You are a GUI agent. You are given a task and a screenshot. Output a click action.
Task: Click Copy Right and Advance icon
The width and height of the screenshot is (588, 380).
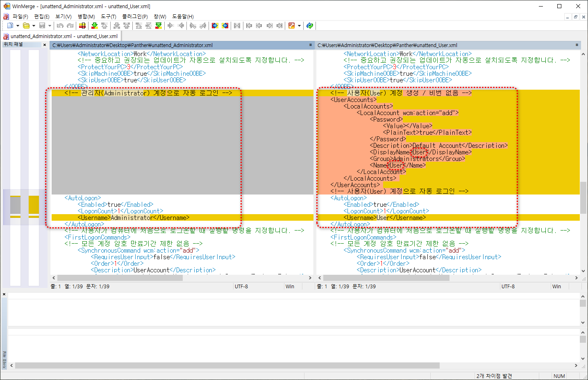pos(193,25)
